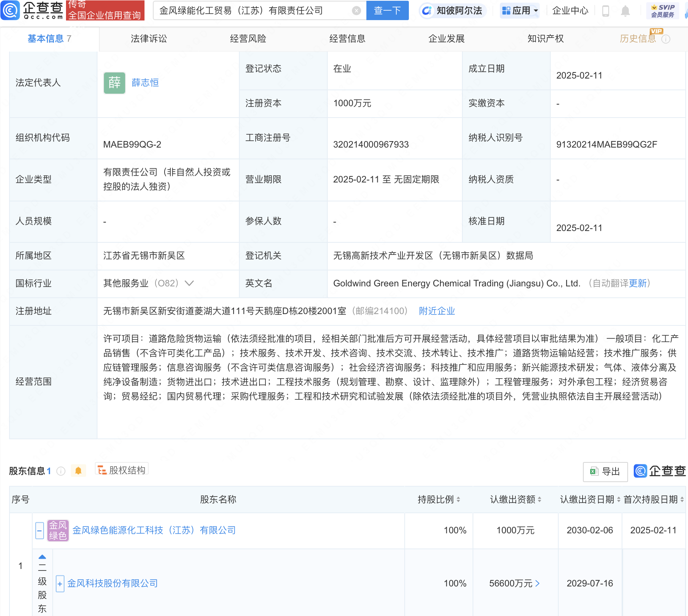Open SVIP会员服务 panel

[x=662, y=10]
